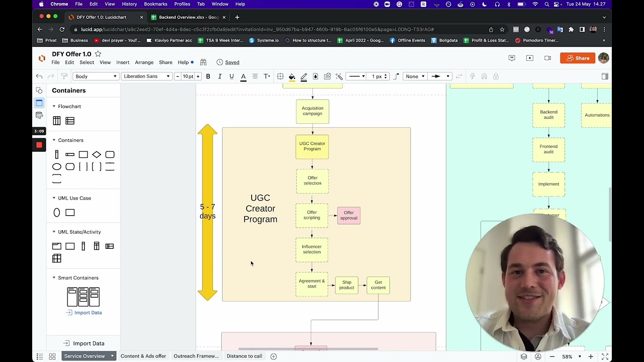Collapse the UML State/Activity section
The height and width of the screenshot is (362, 644).
(x=54, y=232)
